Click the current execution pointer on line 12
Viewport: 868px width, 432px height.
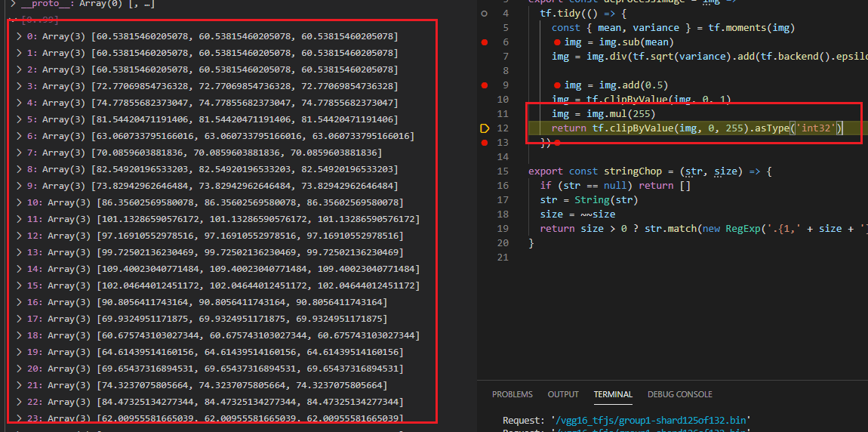tap(485, 128)
